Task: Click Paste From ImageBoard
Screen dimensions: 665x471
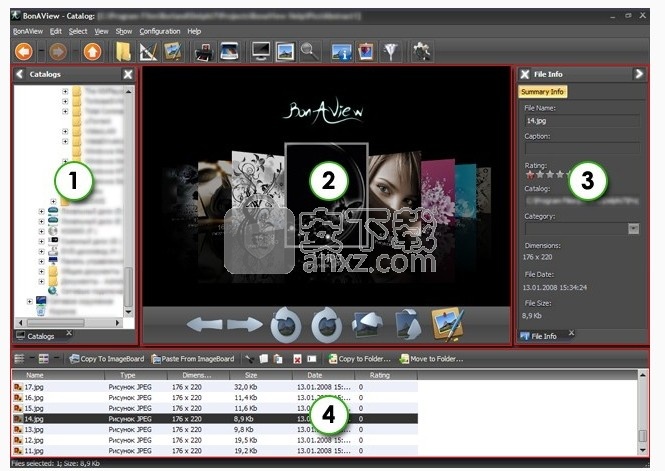Action: pos(193,359)
